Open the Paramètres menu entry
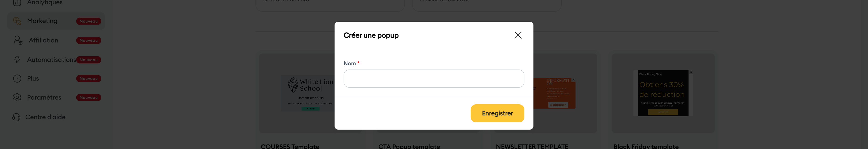This screenshot has width=868, height=149. pos(44,98)
